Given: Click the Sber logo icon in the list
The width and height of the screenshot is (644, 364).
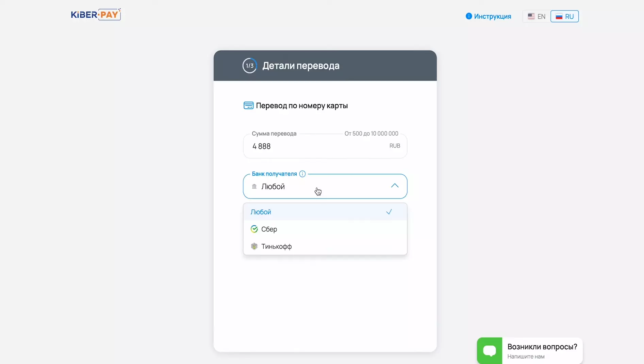Looking at the screenshot, I should [x=254, y=229].
